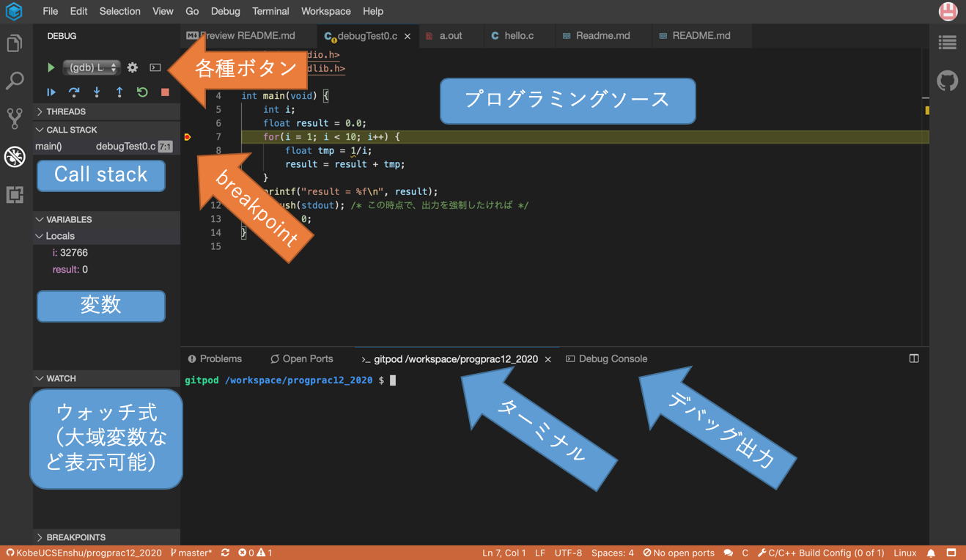Image resolution: width=966 pixels, height=560 pixels.
Task: Expand the BREAKPOINTS section
Action: point(107,537)
